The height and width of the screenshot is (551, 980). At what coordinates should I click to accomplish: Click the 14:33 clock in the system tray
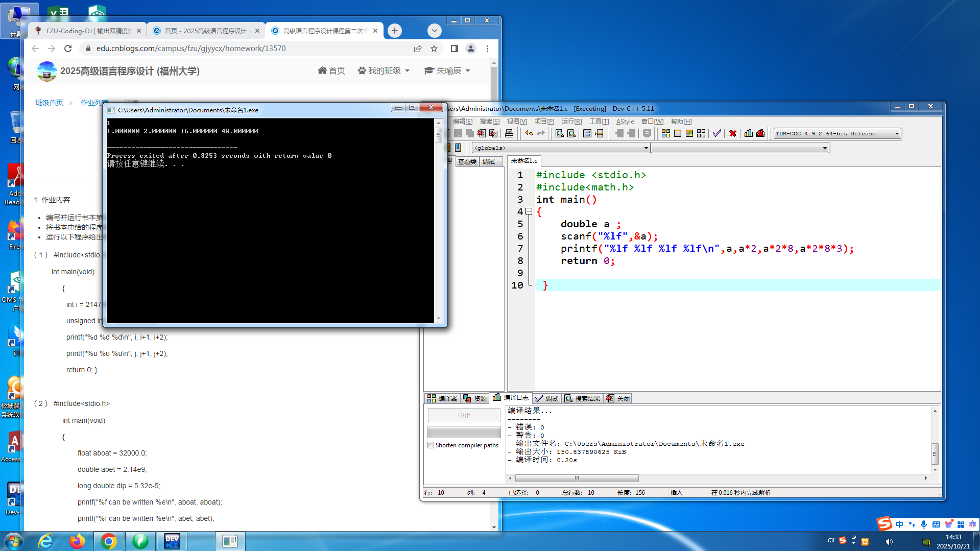point(953,537)
